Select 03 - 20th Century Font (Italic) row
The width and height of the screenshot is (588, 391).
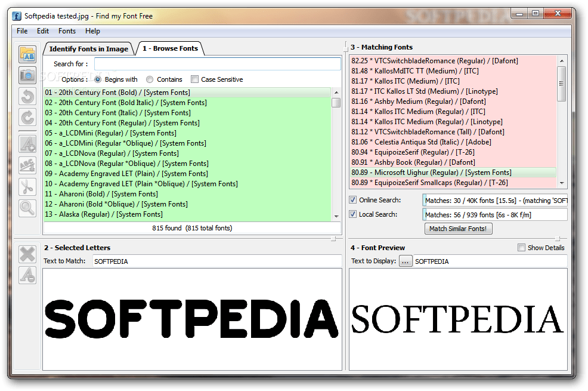click(187, 113)
